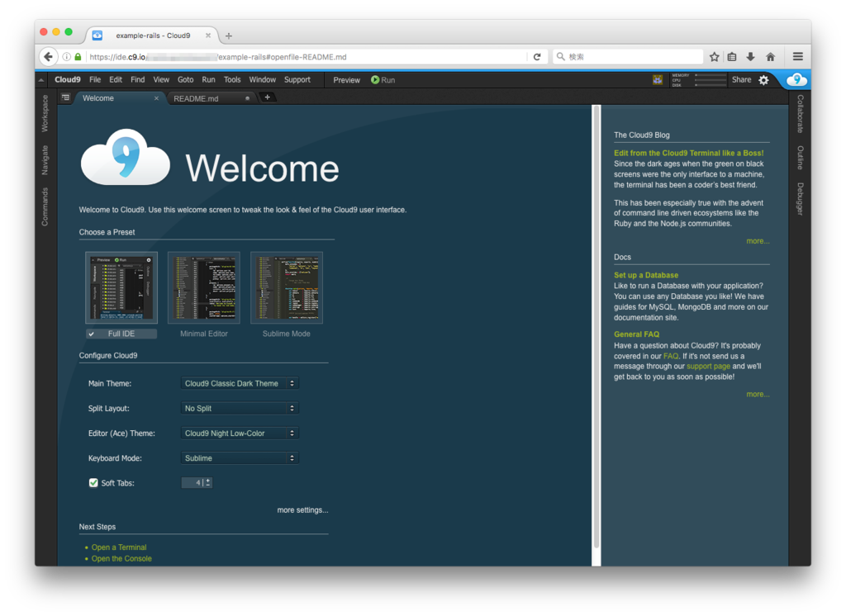846x616 pixels.
Task: Select the Full IDE preset checkmark
Action: pyautogui.click(x=92, y=334)
